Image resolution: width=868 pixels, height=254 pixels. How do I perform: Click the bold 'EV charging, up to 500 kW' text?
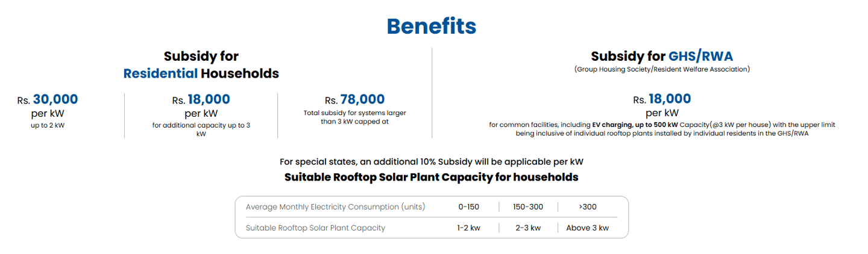626,125
